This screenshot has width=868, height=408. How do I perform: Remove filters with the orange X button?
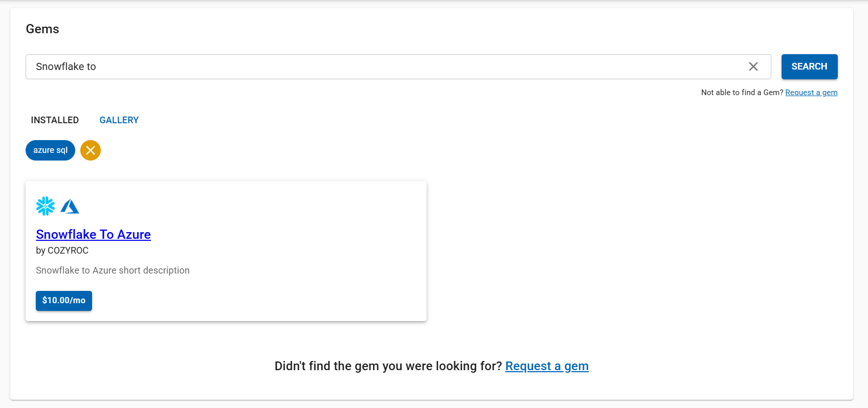pos(91,150)
